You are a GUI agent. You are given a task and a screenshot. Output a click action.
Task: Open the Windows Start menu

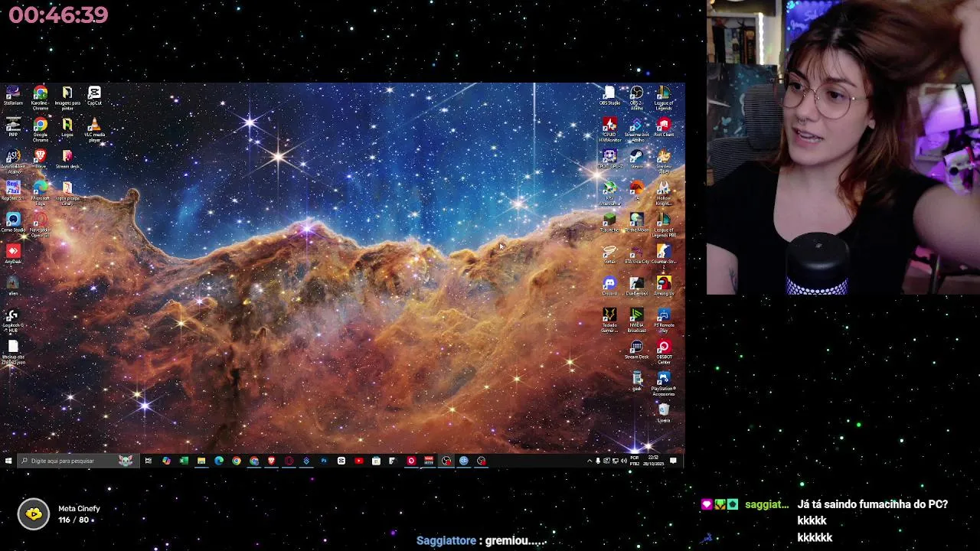pos(8,461)
